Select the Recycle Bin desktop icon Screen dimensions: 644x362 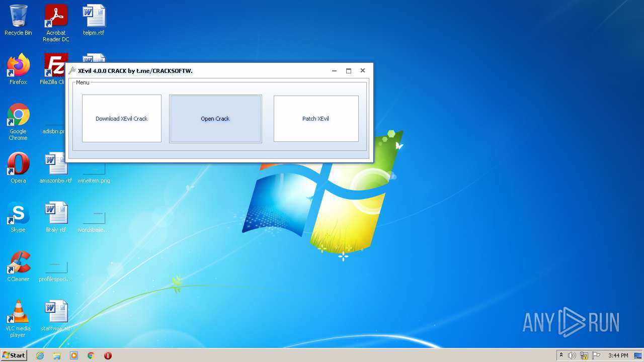click(18, 20)
